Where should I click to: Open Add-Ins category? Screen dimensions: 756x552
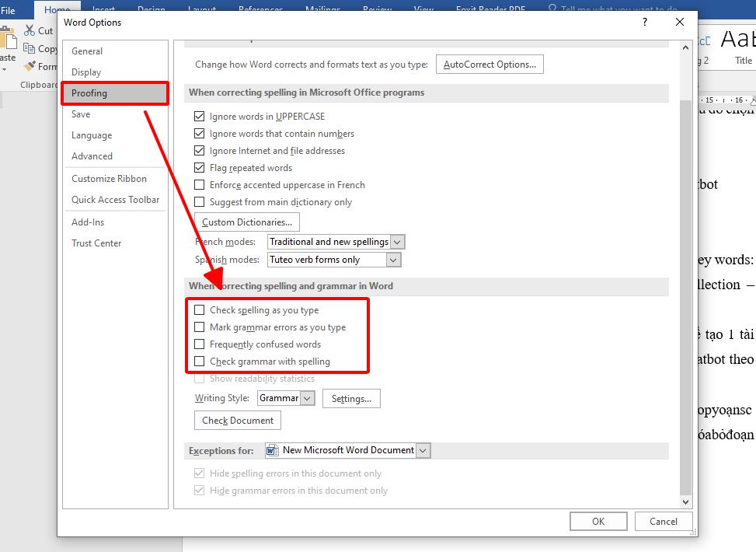click(115, 222)
